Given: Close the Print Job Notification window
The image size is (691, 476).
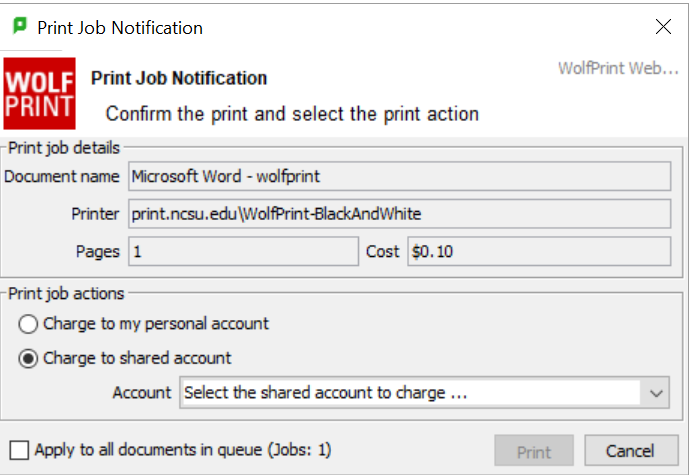Looking at the screenshot, I should tap(662, 27).
